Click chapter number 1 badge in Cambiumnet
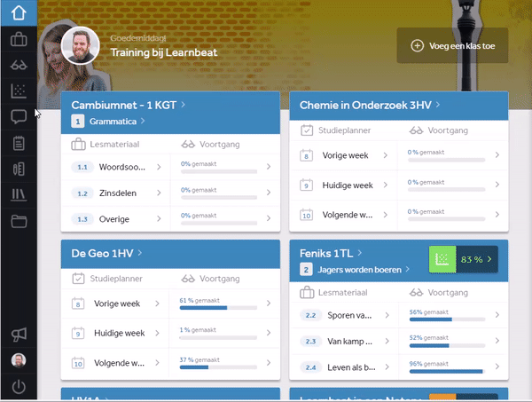 coord(78,122)
